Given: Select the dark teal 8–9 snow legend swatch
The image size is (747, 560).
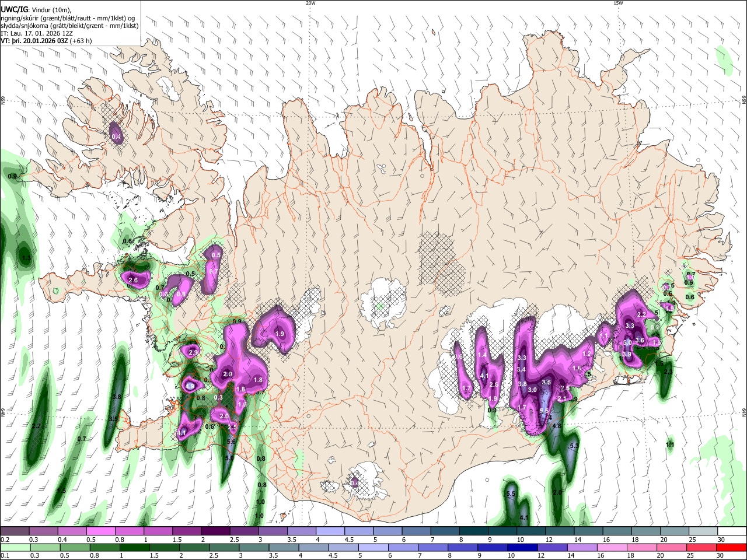Looking at the screenshot, I should point(474,531).
